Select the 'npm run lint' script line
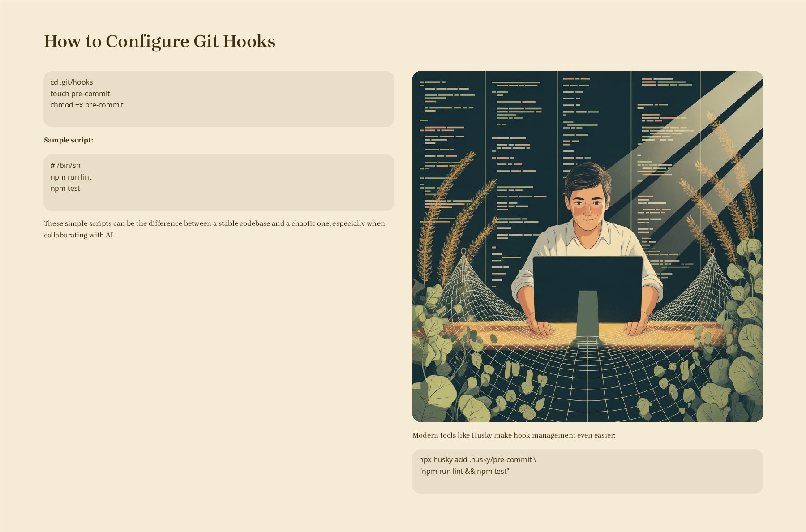Screen dimensions: 806x532 [71, 177]
